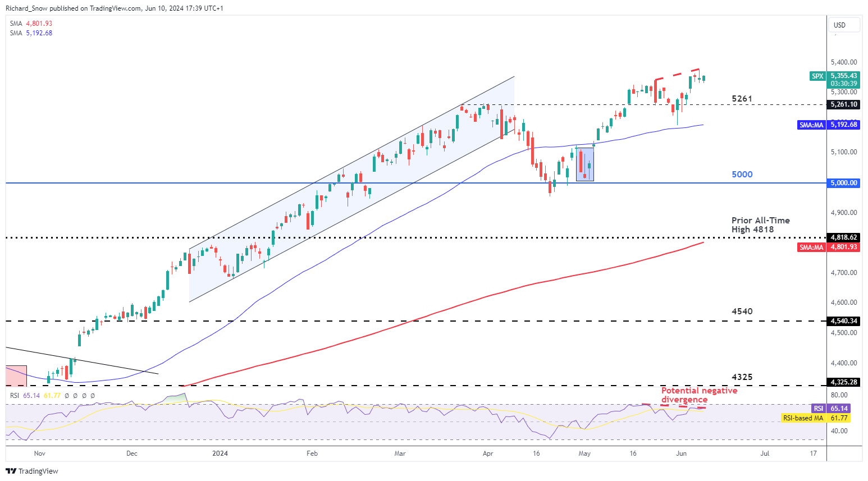Click the 4,600.00 price scale value
The height and width of the screenshot is (481, 868).
point(844,303)
